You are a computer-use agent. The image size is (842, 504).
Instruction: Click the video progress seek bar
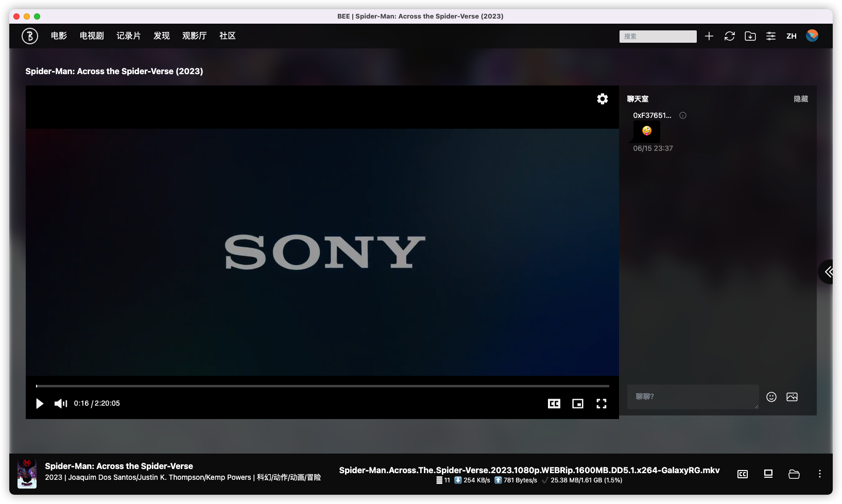(x=322, y=386)
